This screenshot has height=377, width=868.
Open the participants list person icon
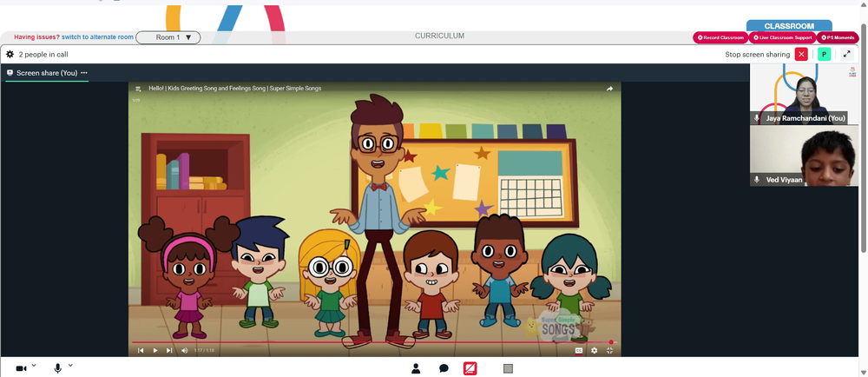click(416, 368)
